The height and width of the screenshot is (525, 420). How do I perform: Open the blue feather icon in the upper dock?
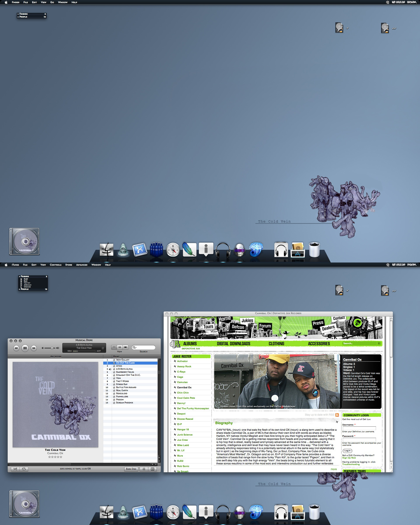(x=189, y=249)
